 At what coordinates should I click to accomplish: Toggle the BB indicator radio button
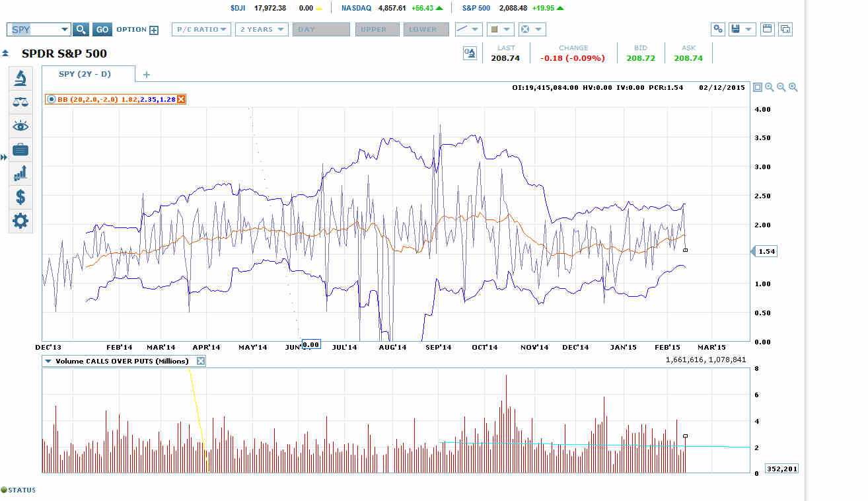click(51, 99)
